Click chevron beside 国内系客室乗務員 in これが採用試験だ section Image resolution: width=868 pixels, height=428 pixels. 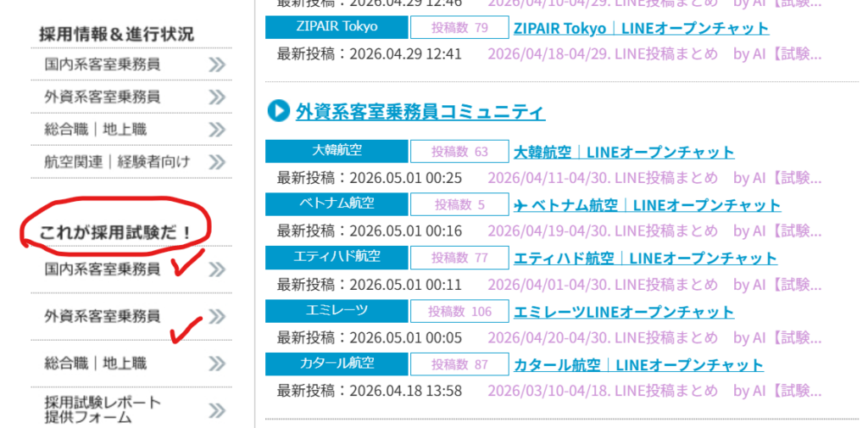click(217, 270)
